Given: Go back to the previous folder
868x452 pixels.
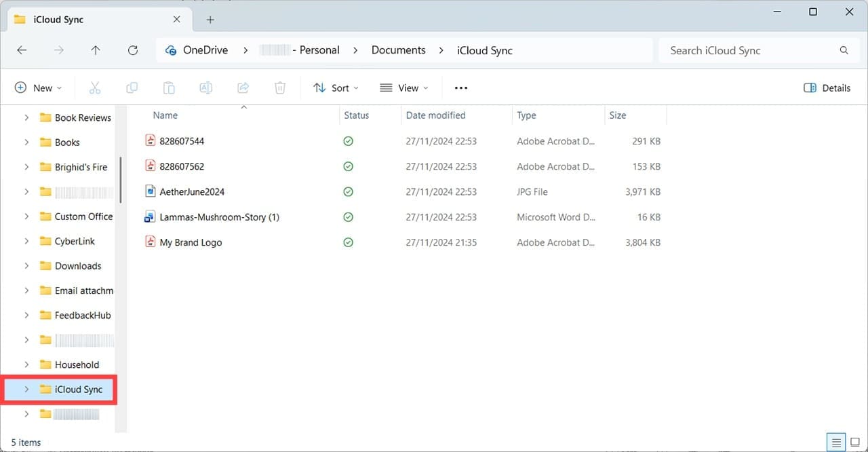Looking at the screenshot, I should (x=22, y=50).
